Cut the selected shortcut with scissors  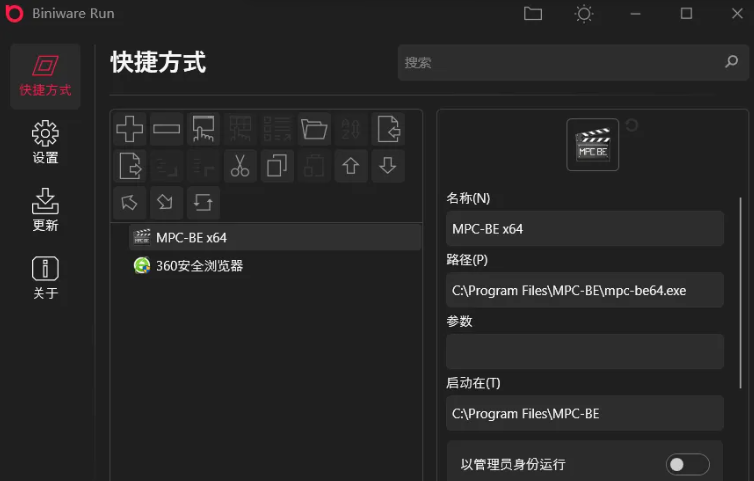(x=240, y=166)
